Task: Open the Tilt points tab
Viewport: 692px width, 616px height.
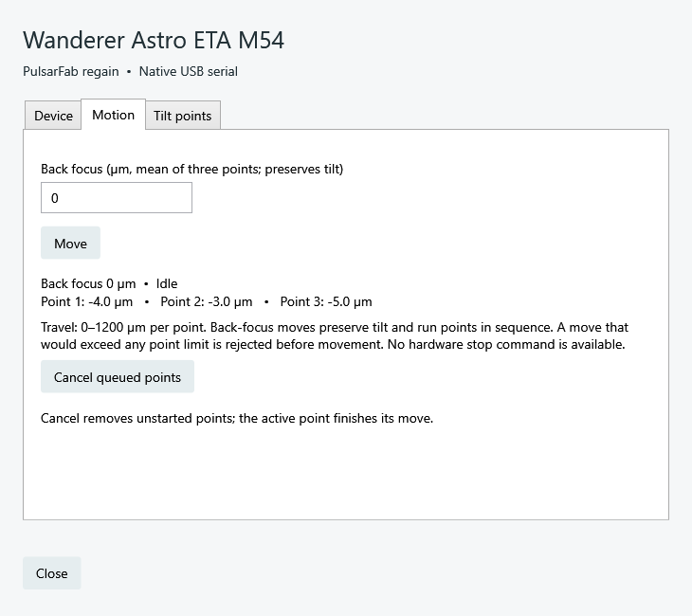Action: coord(183,116)
